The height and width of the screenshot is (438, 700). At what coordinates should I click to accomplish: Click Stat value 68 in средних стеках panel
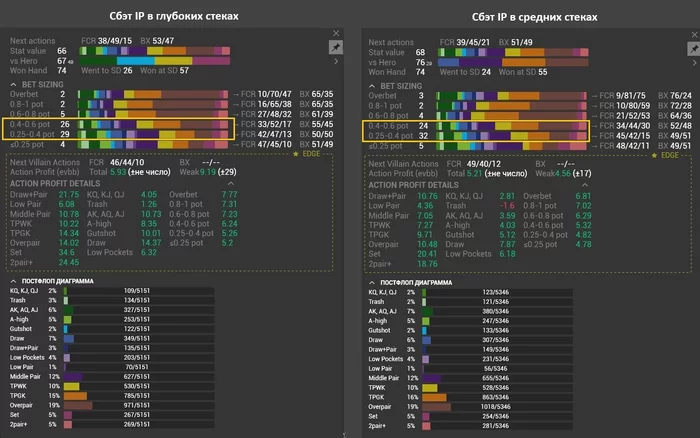click(396, 53)
